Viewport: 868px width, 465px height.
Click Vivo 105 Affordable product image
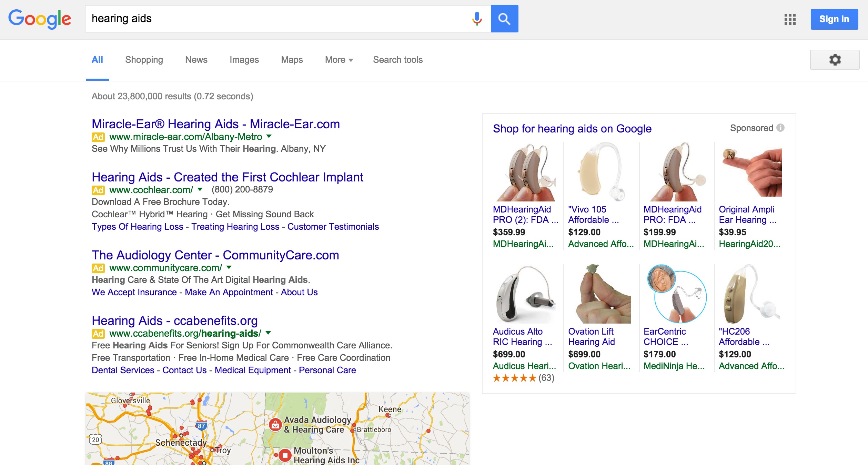pyautogui.click(x=601, y=172)
